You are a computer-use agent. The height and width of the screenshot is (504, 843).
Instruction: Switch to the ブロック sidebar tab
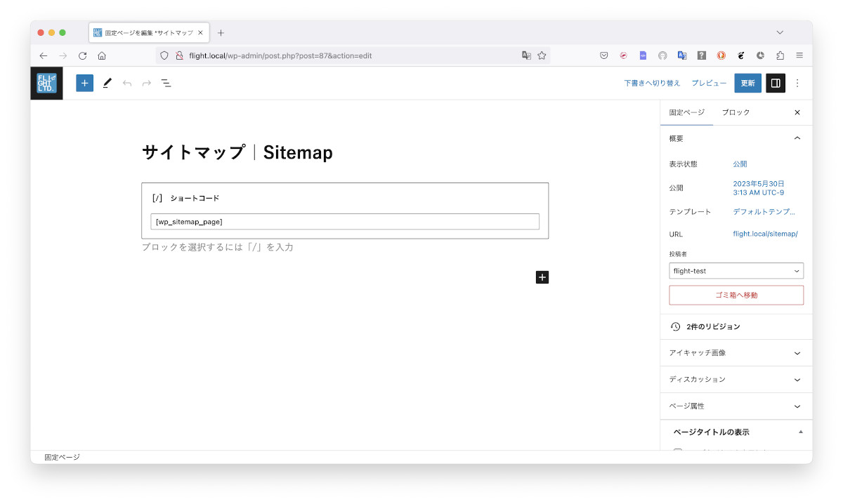[x=736, y=112]
